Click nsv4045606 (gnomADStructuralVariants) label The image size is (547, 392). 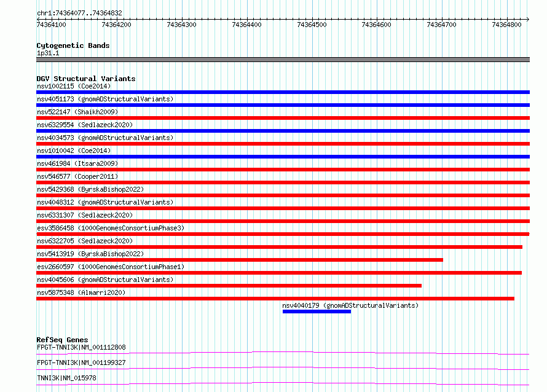point(105,280)
